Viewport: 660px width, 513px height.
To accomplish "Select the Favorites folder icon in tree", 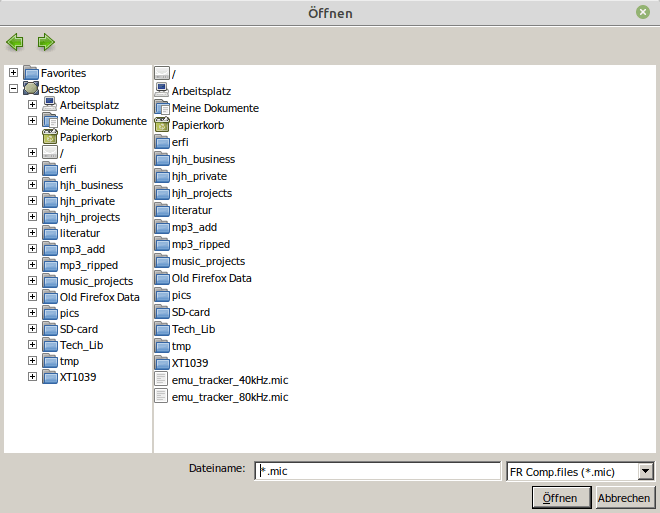I will (x=31, y=73).
